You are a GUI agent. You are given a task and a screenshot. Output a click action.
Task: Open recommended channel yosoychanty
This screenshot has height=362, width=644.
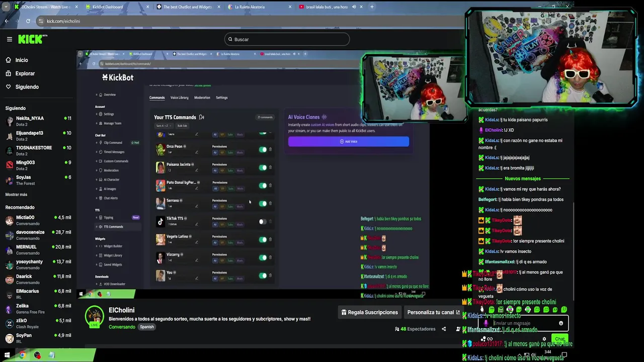click(38, 264)
